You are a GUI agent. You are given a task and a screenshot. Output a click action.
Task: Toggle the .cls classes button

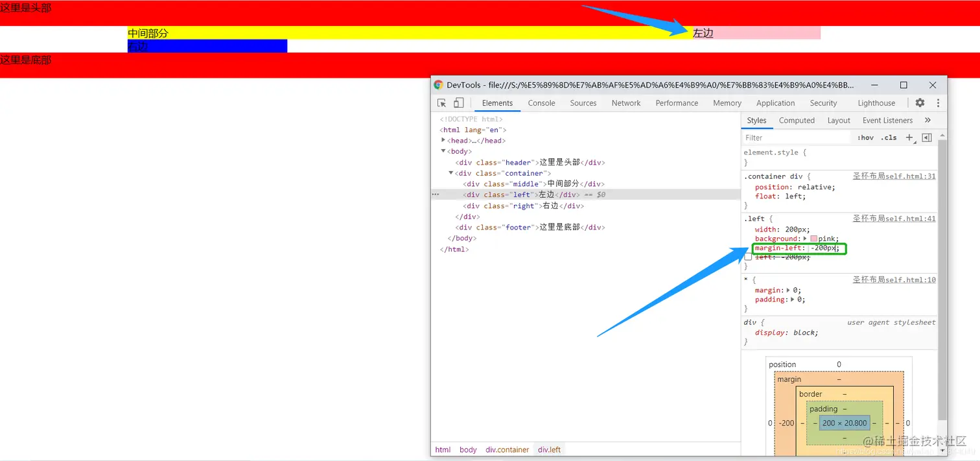point(889,137)
